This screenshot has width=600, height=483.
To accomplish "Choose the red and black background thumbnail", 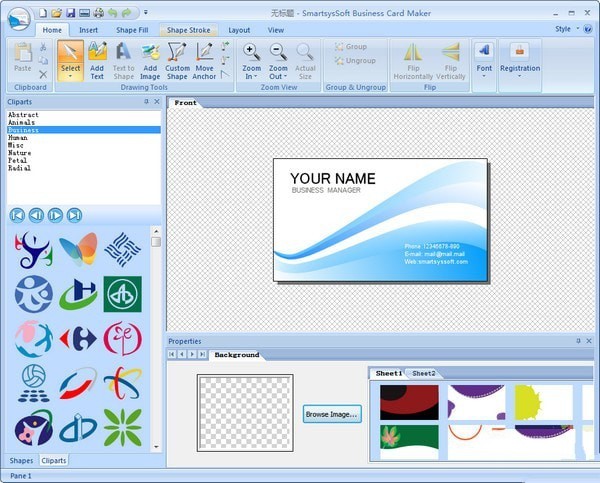I will tap(409, 402).
